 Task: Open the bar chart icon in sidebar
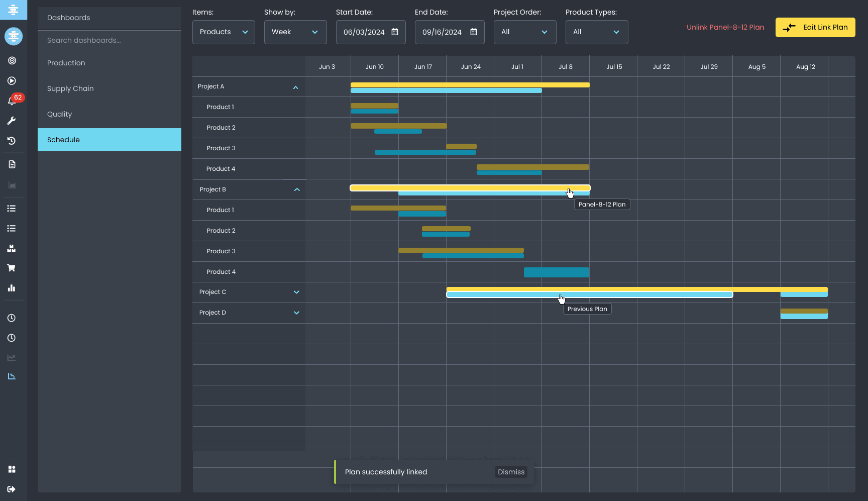(12, 288)
